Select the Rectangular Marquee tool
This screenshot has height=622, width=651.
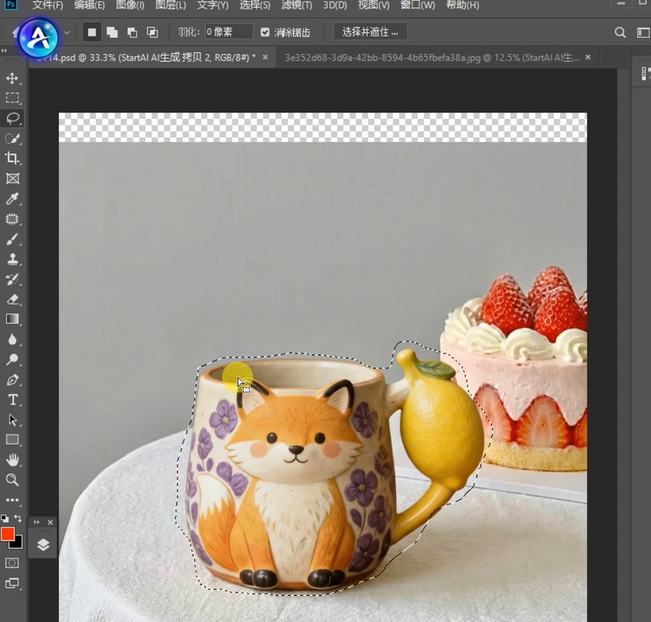click(x=13, y=98)
